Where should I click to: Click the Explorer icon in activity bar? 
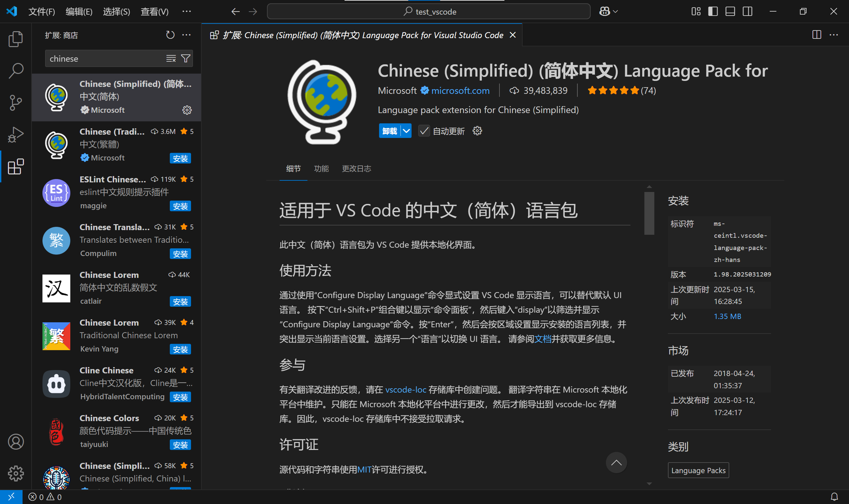coord(15,39)
